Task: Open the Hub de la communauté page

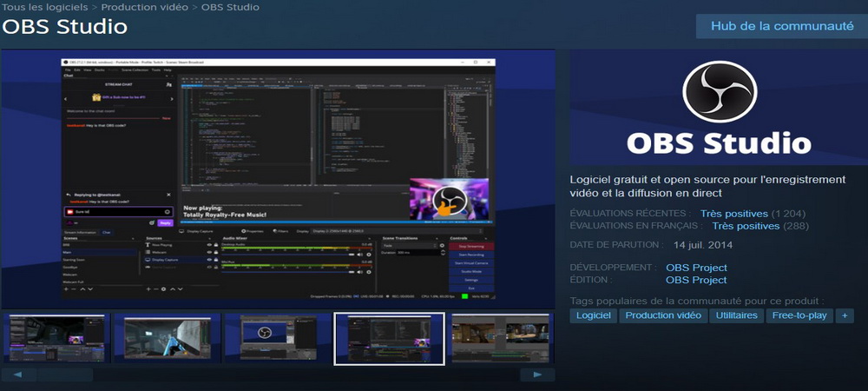Action: tap(781, 26)
